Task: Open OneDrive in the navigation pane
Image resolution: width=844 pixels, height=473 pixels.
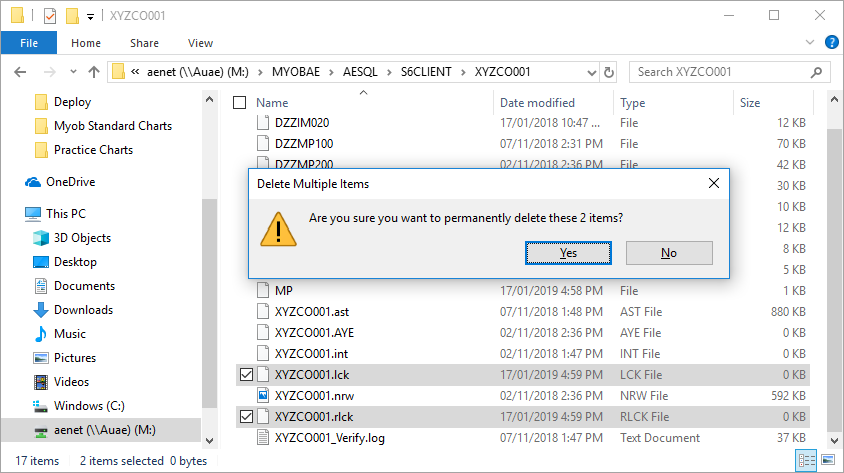Action: coord(70,182)
